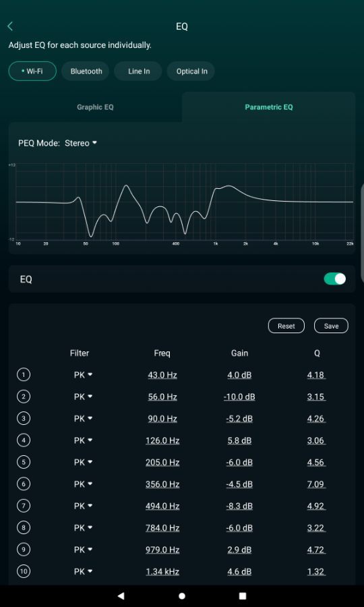The image size is (364, 607).
Task: Tap the Android back navigation triangle
Action: click(121, 596)
